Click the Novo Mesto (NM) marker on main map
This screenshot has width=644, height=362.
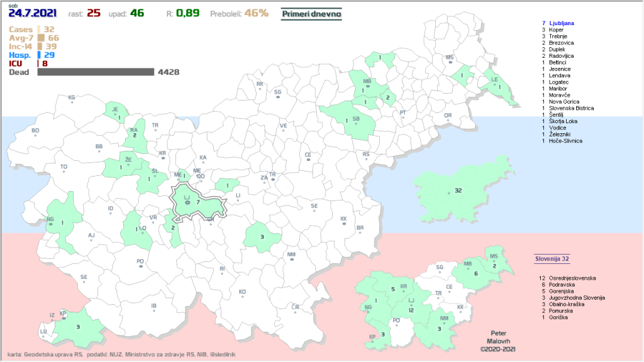click(x=291, y=260)
